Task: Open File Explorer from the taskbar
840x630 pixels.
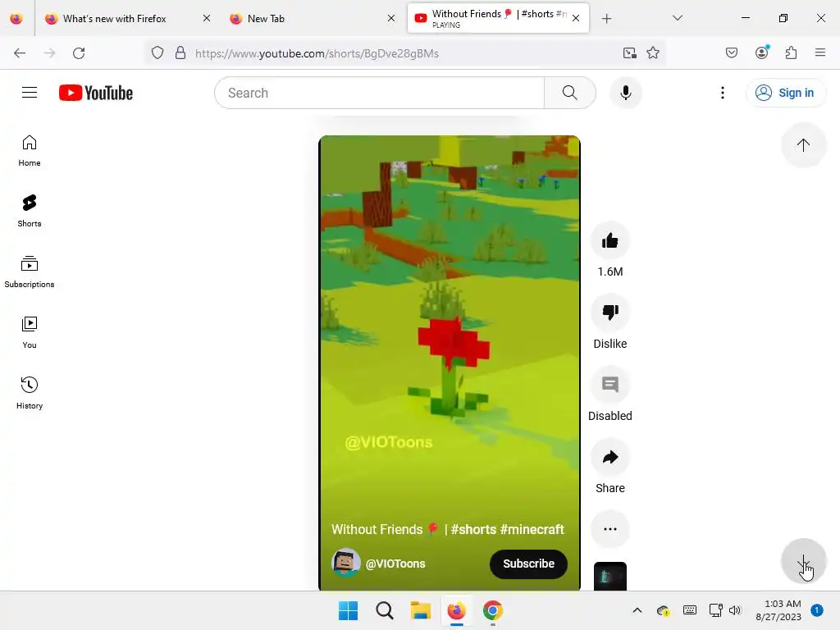Action: [x=421, y=610]
